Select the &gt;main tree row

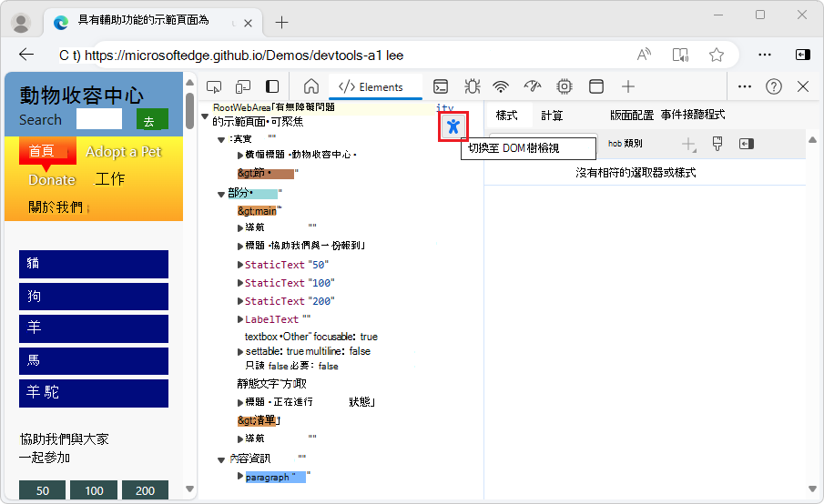[257, 211]
